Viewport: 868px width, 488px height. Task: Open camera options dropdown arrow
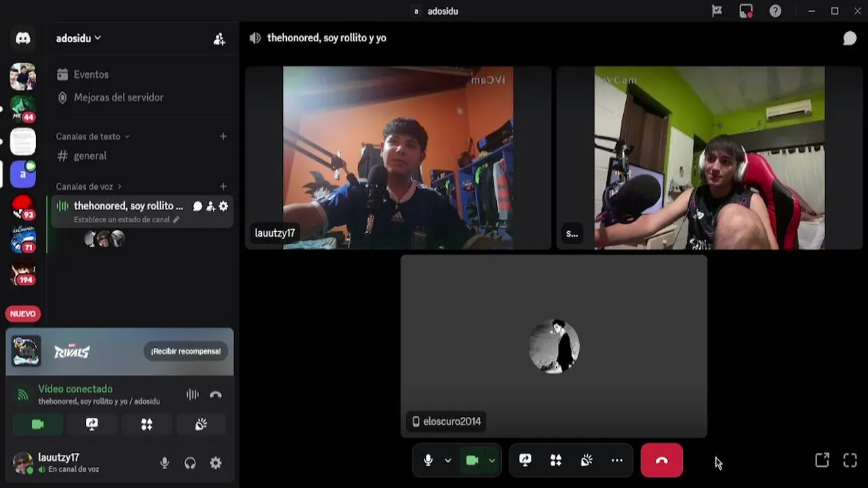pyautogui.click(x=492, y=460)
